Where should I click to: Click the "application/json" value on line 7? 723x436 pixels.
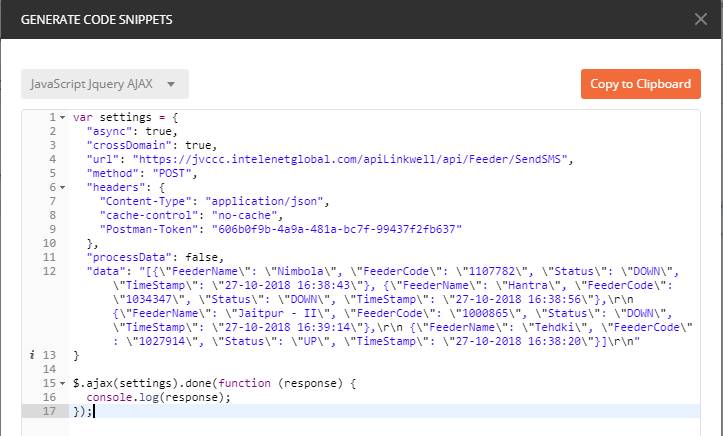(x=264, y=201)
